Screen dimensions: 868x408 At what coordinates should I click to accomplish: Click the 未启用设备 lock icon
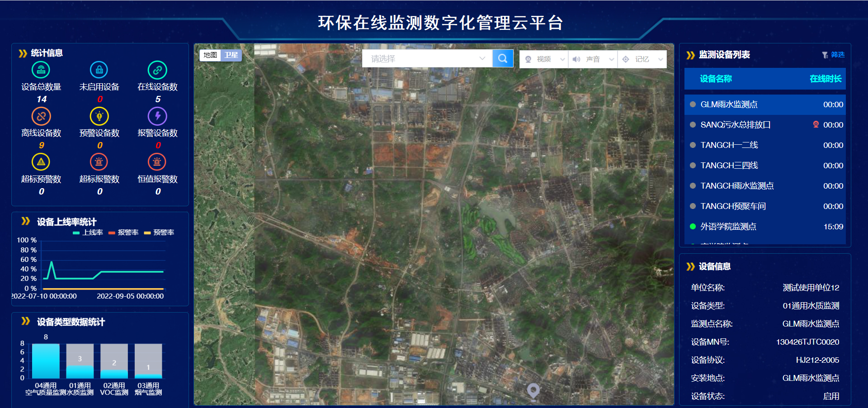click(x=99, y=70)
